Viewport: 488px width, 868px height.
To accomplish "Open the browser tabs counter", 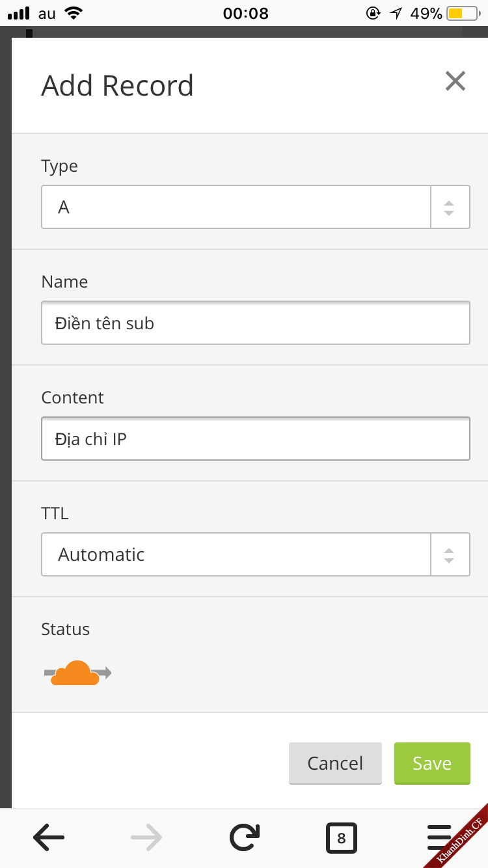I will (342, 838).
